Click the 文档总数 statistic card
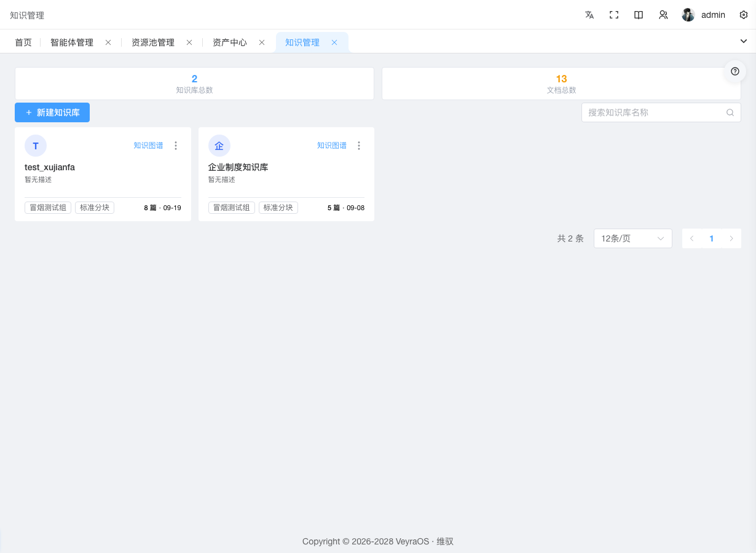 click(561, 84)
